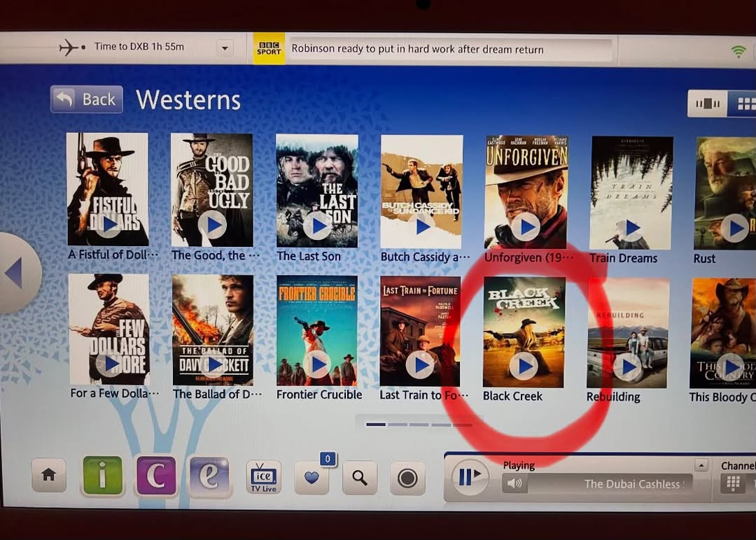The width and height of the screenshot is (756, 540).
Task: Tap the airplane flight status icon
Action: [x=71, y=47]
